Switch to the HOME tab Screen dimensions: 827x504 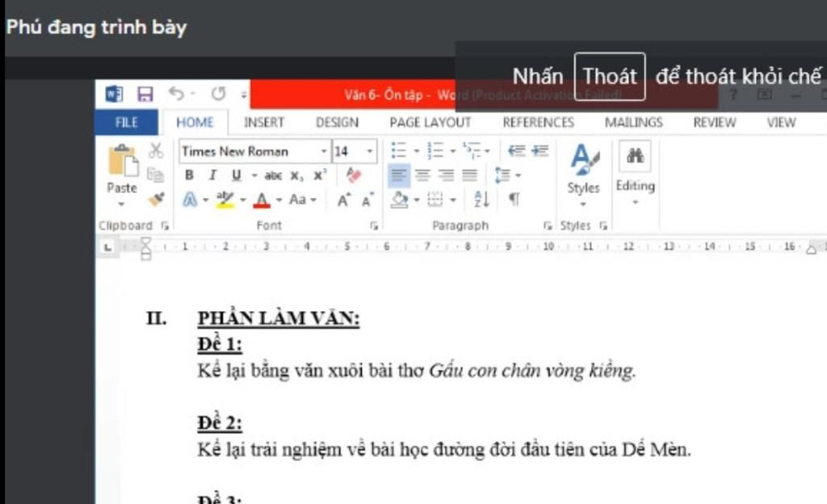(195, 122)
